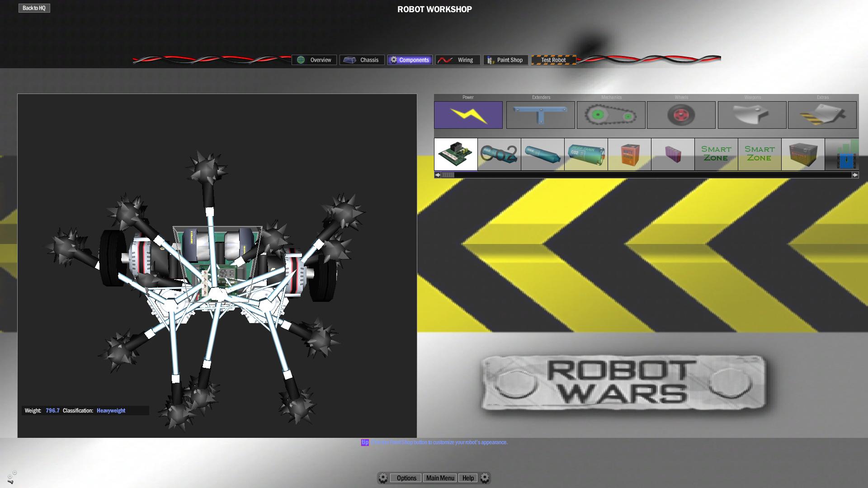The width and height of the screenshot is (868, 488).
Task: Select the first Smart Zone component
Action: [x=716, y=155]
